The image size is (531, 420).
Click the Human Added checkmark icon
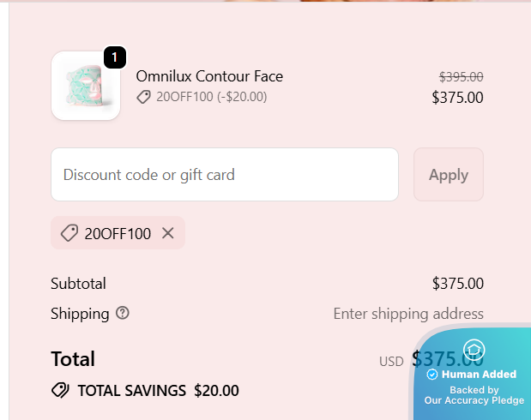[x=432, y=375]
